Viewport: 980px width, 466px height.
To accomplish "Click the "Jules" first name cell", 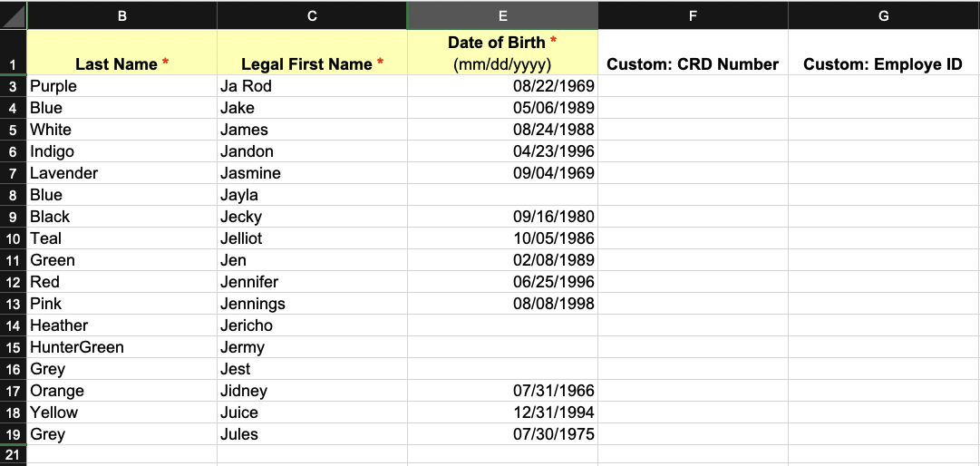I will point(312,434).
